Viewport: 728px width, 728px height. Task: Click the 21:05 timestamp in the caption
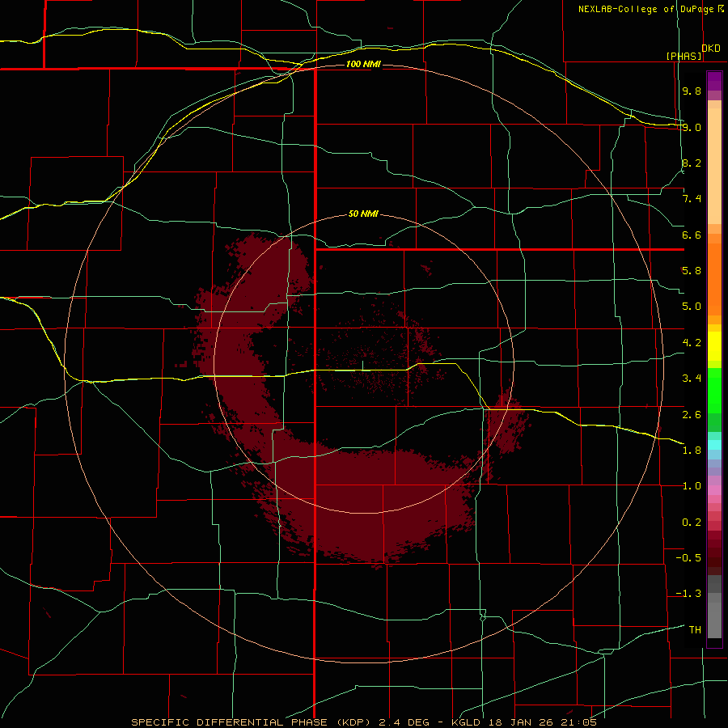point(578,722)
